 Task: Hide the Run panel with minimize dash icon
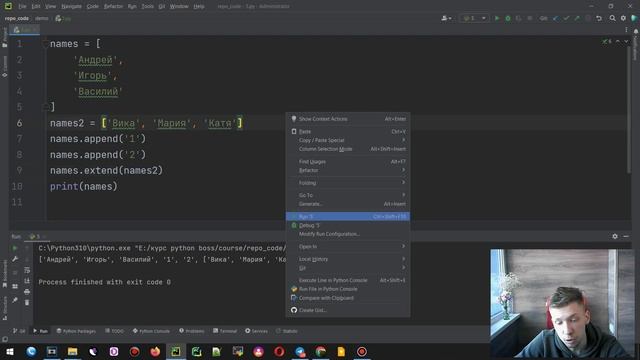click(x=626, y=236)
